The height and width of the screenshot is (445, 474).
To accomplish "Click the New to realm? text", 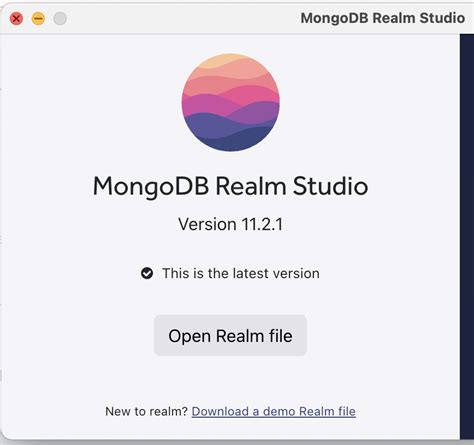I will pyautogui.click(x=147, y=411).
